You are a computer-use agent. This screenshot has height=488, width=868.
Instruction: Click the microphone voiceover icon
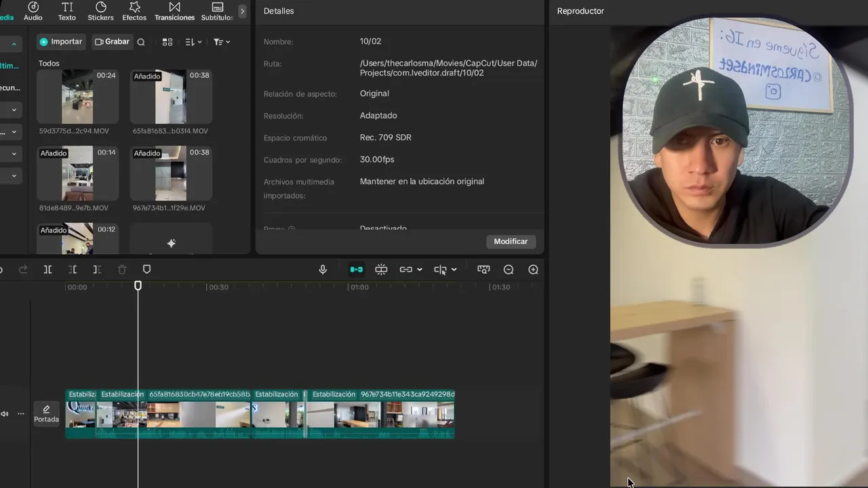(x=323, y=270)
